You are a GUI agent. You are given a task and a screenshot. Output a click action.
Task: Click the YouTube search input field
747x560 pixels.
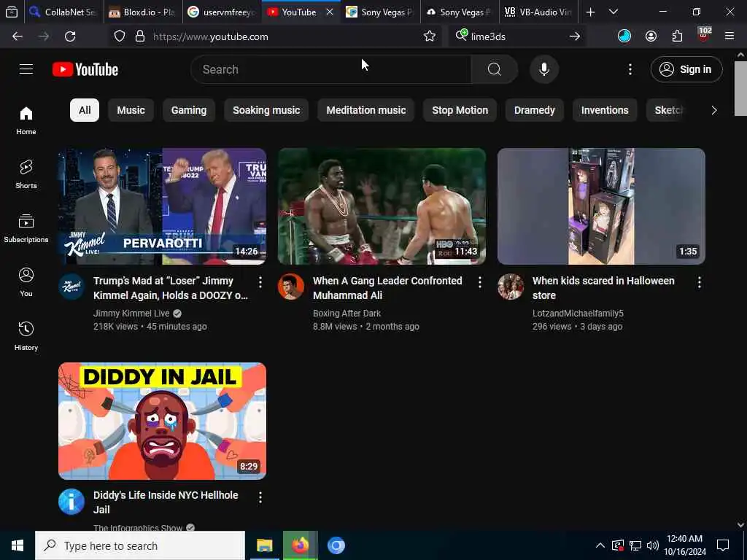click(330, 69)
